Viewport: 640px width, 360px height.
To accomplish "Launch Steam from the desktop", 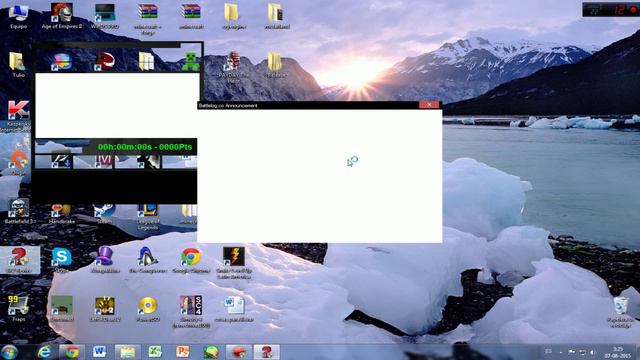I will point(104,214).
